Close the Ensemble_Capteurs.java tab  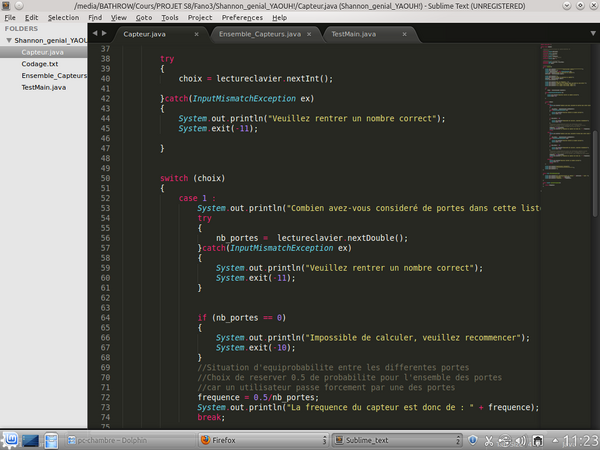pyautogui.click(x=310, y=33)
